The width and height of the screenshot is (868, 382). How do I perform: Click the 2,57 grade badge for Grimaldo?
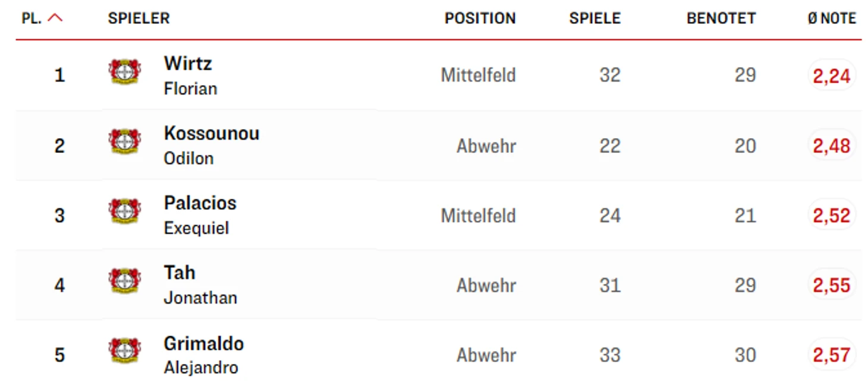832,355
